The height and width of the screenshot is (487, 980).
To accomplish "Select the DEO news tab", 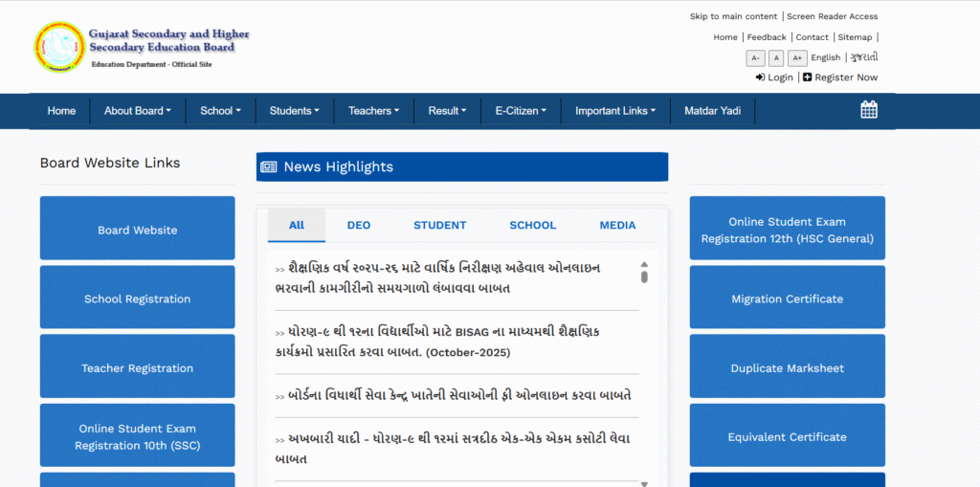I will tap(359, 226).
